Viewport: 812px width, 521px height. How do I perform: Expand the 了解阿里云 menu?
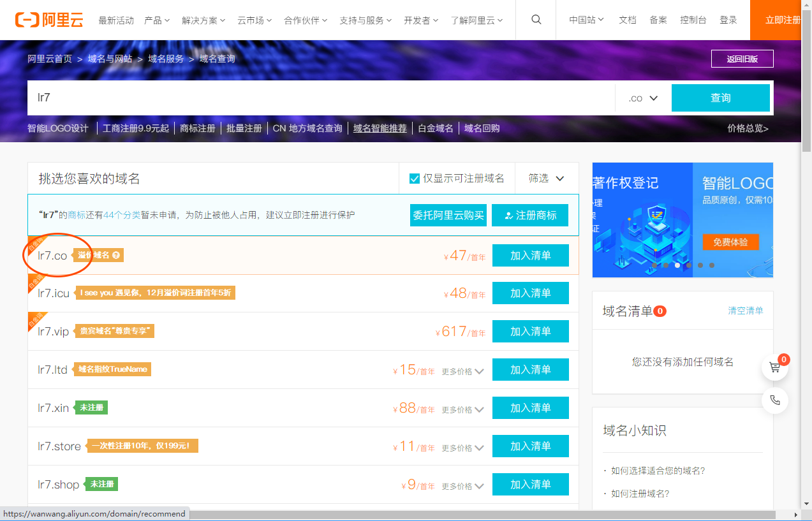(476, 20)
